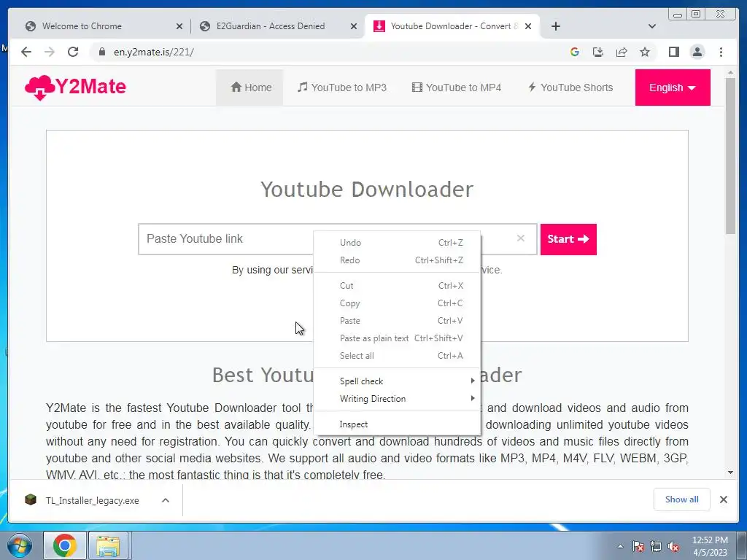Expand the Writing Direction submenu
The width and height of the screenshot is (747, 560).
point(398,399)
